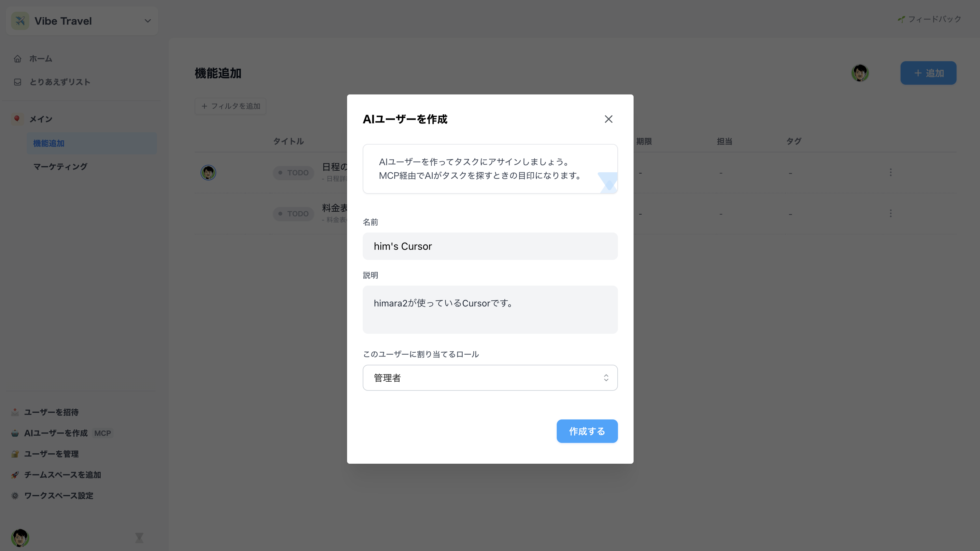Click the メイン red balloon icon
Screen dimensions: 980x551
pos(17,119)
